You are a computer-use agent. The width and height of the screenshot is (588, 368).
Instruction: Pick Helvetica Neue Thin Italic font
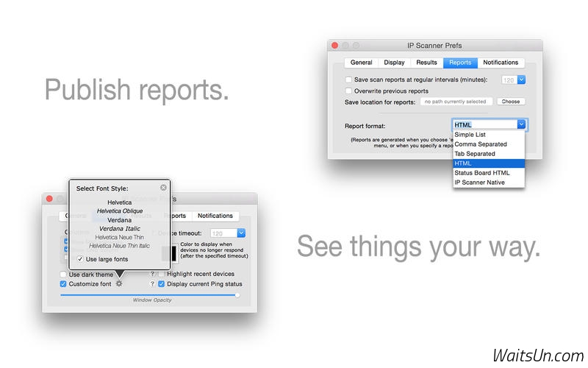click(x=120, y=246)
